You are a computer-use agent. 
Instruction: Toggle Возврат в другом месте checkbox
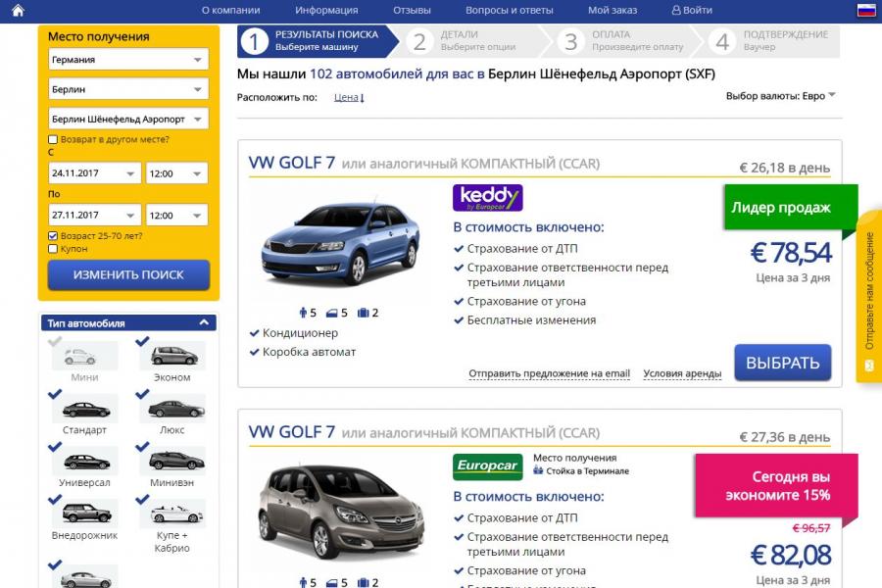coord(53,139)
